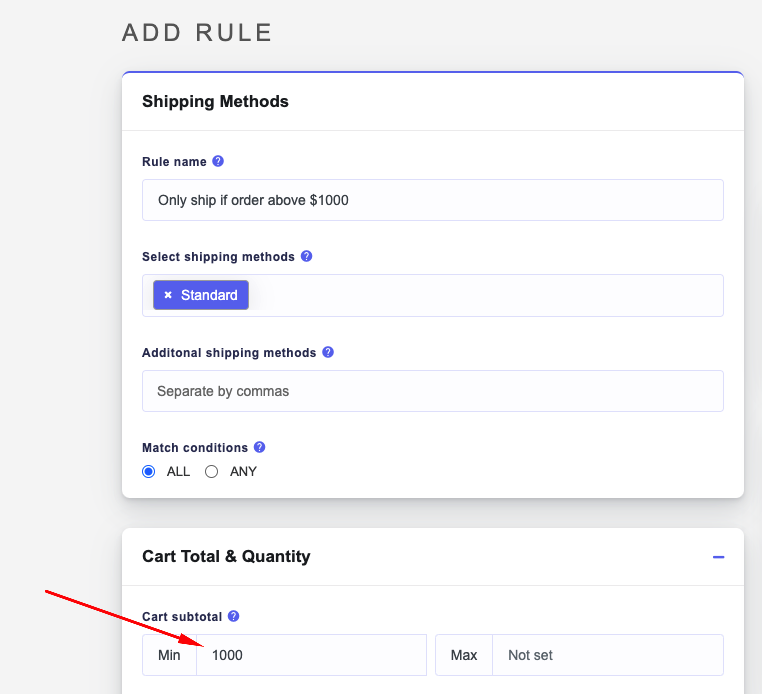This screenshot has width=762, height=694.
Task: Click the Max label of Cart subtotal
Action: [x=464, y=655]
